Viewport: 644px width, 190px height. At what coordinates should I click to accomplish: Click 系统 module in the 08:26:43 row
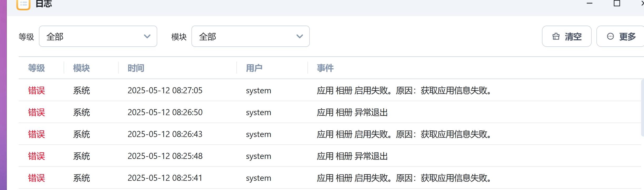click(x=82, y=134)
